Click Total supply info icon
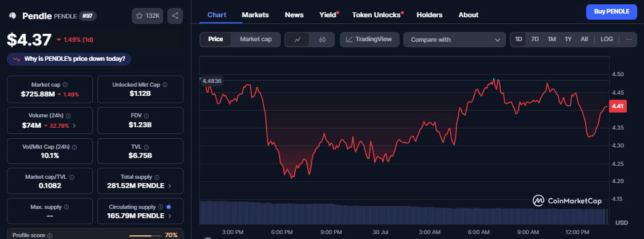644x239 pixels. pos(156,178)
